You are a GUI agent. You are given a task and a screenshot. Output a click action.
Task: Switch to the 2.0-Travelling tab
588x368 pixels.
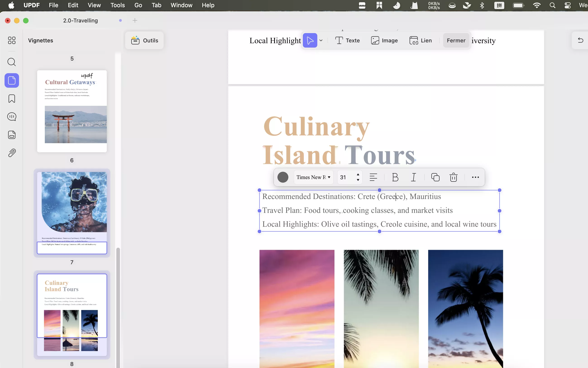(x=80, y=20)
